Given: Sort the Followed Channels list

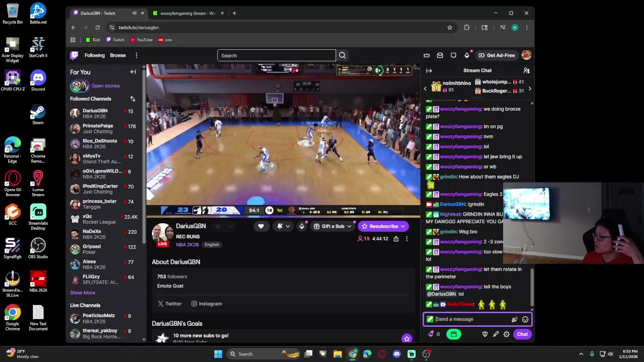Looking at the screenshot, I should click(x=132, y=99).
